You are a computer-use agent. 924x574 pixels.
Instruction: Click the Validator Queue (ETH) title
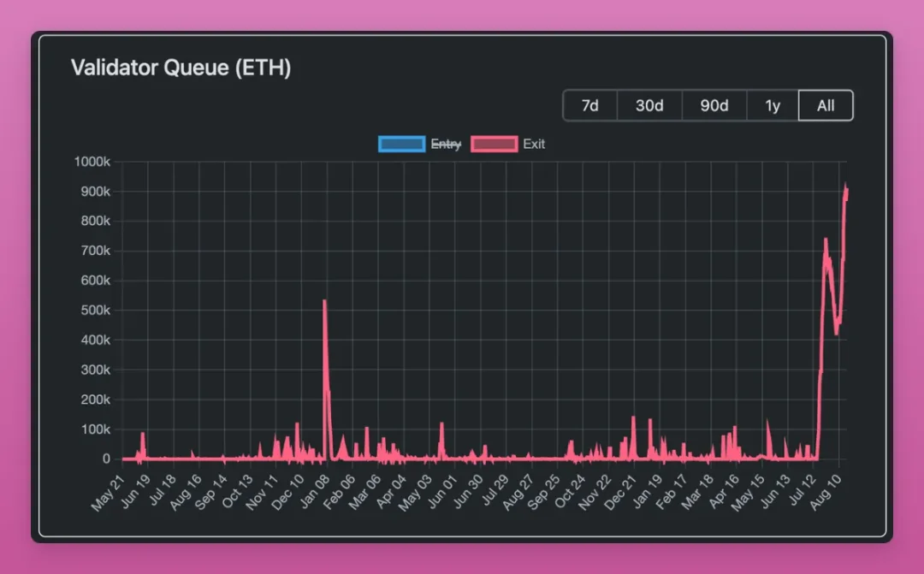click(x=181, y=68)
